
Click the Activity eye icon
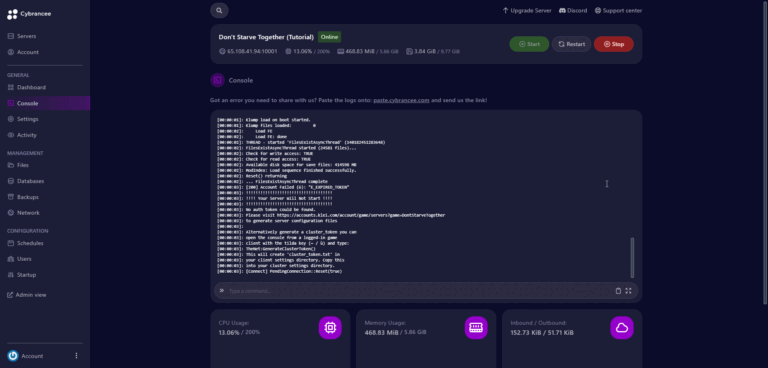tap(11, 135)
